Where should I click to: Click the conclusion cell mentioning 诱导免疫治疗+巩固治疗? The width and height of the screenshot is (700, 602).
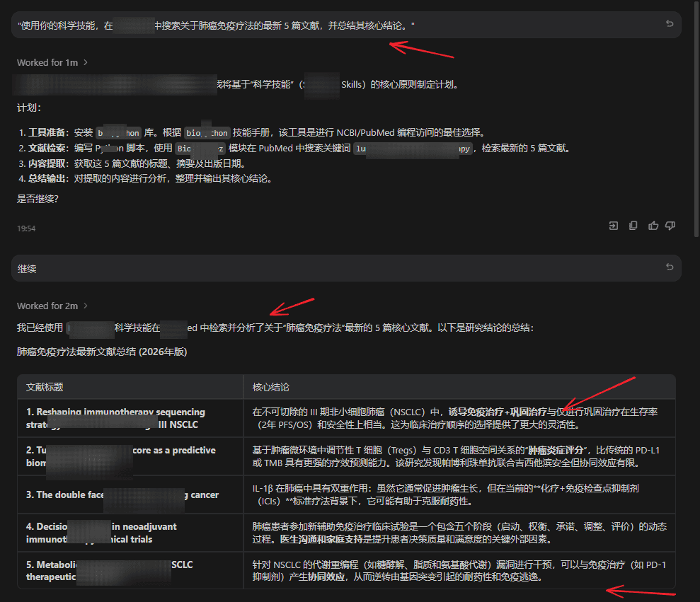click(x=459, y=418)
